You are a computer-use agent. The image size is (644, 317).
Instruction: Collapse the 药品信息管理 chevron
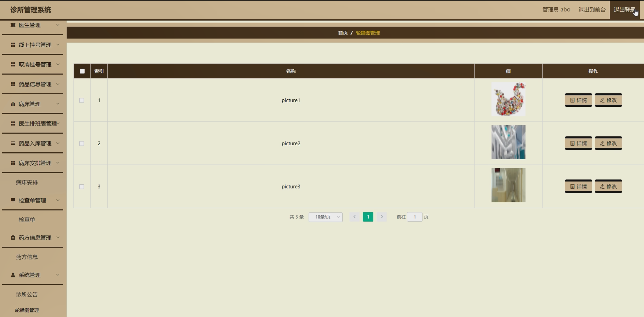click(x=58, y=84)
